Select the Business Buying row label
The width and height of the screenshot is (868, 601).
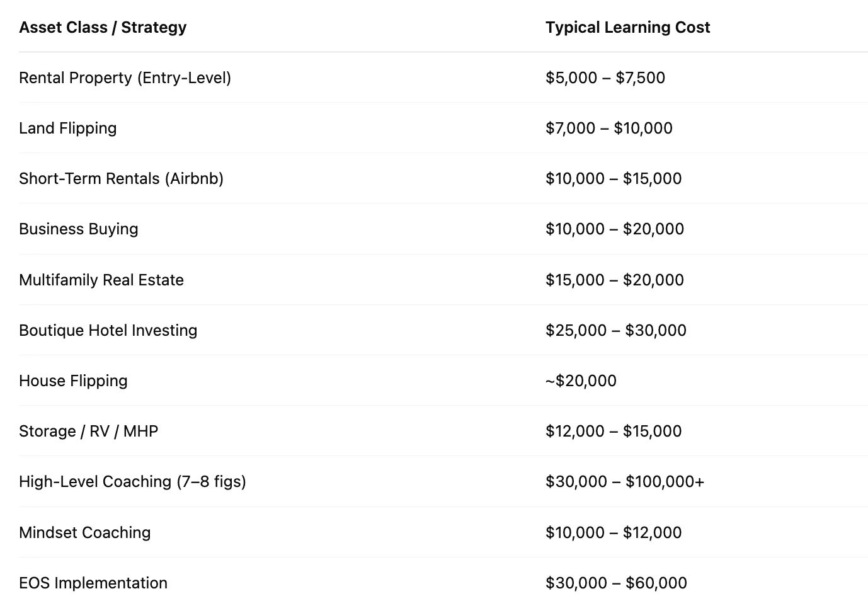[x=79, y=229]
